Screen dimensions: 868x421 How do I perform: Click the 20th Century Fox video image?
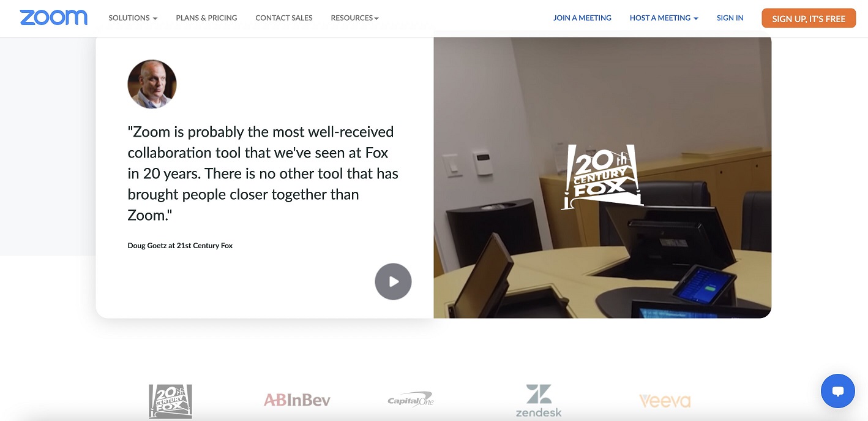602,178
